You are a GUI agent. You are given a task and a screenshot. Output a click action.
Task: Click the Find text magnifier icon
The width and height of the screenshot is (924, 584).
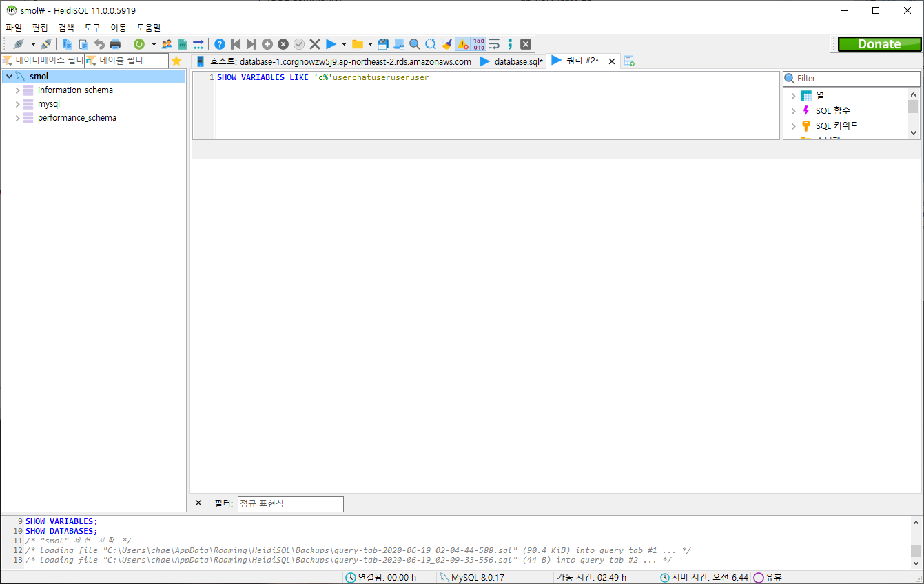click(x=415, y=44)
